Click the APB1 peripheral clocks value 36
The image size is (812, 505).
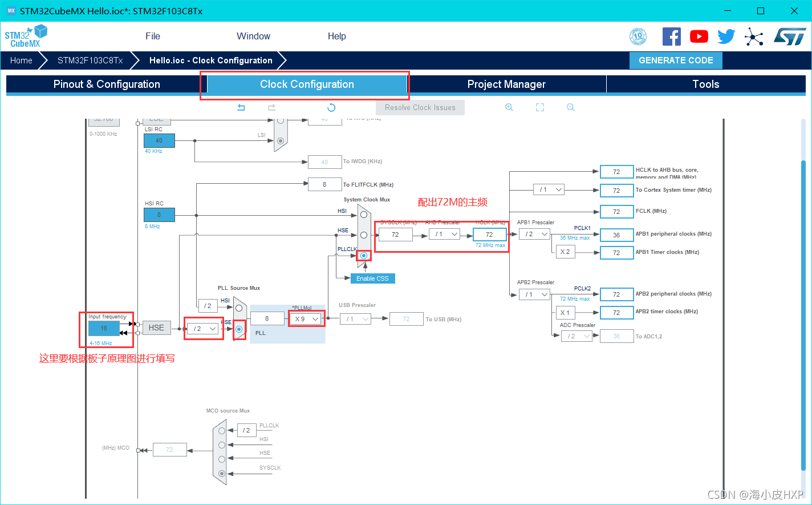tap(616, 235)
